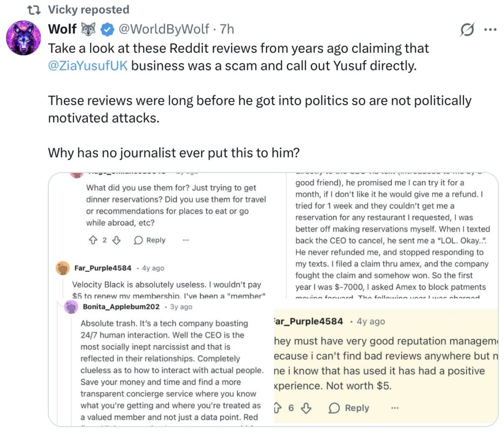The image size is (504, 434).
Task: Click the Vicky reposted label
Action: 89,9
